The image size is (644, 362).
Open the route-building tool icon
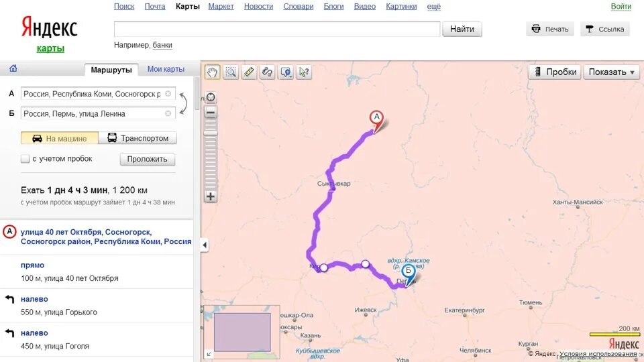point(268,72)
